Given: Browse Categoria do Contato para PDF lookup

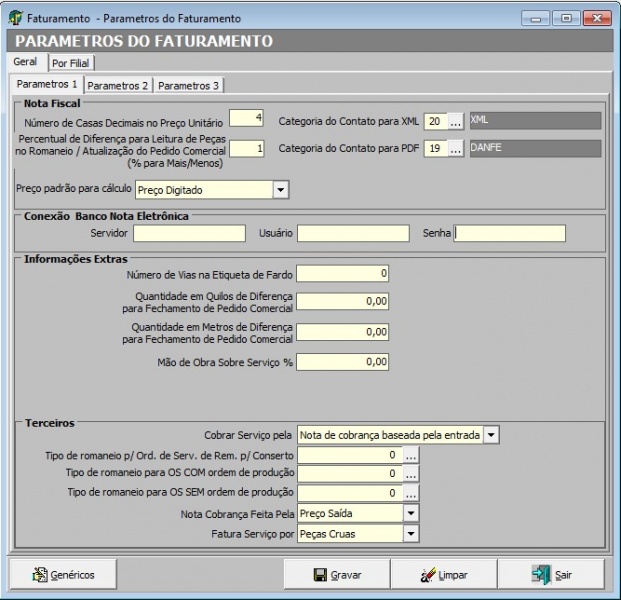Looking at the screenshot, I should [455, 149].
